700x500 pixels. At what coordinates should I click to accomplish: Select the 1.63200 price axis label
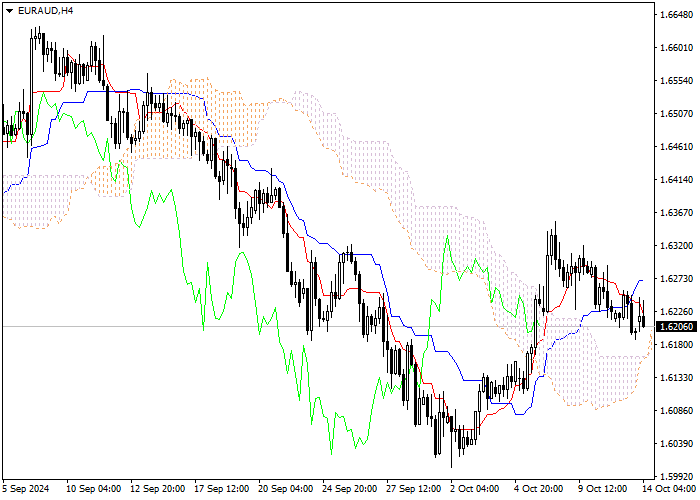point(676,246)
